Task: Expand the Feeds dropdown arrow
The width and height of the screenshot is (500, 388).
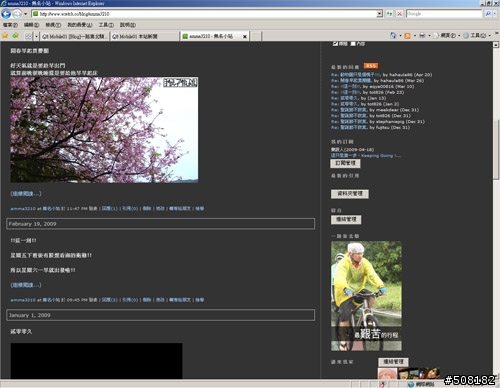Action: point(415,36)
